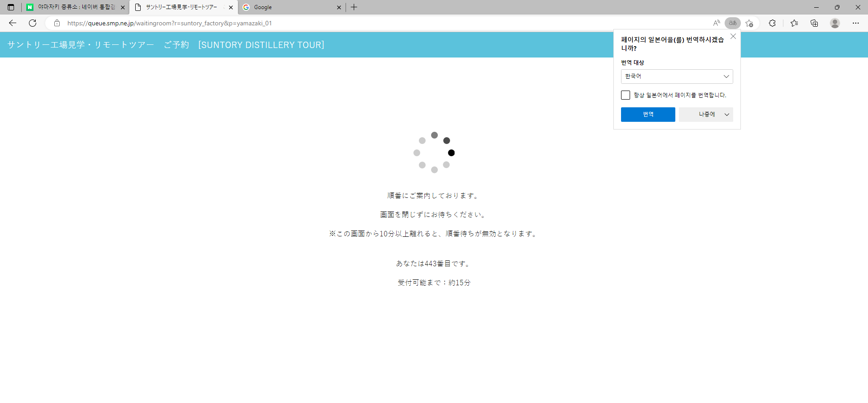The height and width of the screenshot is (403, 868).
Task: Click the 画面を閉じずにお待ちください text
Action: [434, 215]
